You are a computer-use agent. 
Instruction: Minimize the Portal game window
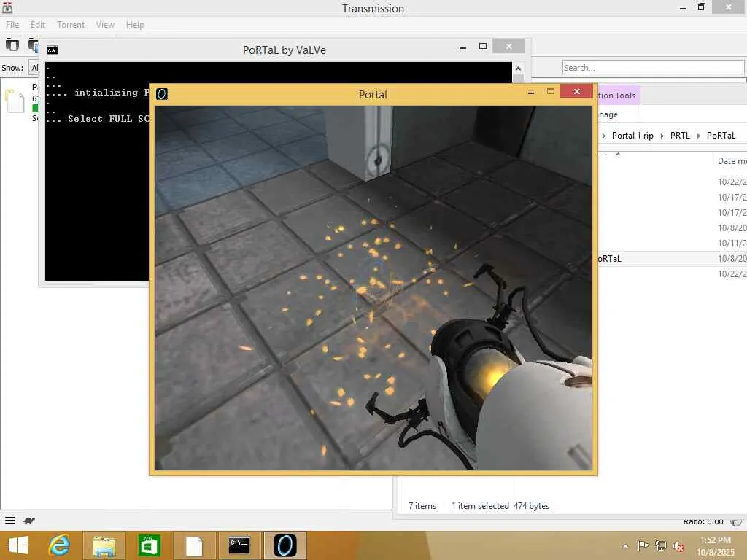pos(531,93)
